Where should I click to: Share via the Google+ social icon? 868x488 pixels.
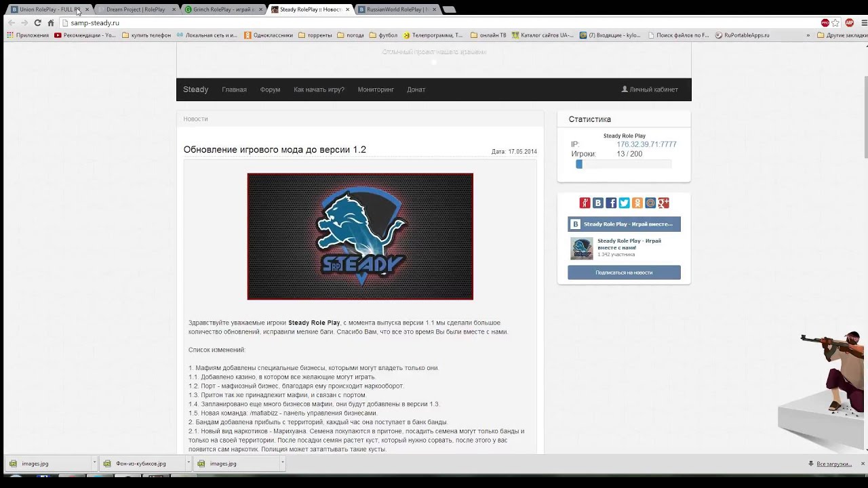pos(663,203)
